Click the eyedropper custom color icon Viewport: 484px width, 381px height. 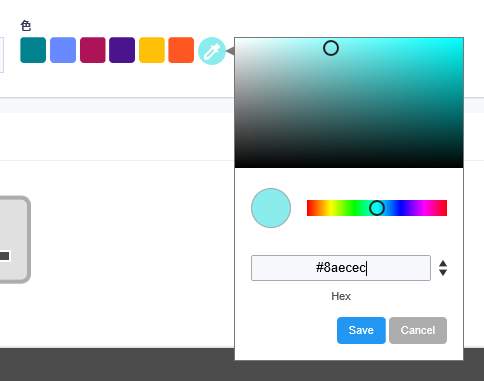click(x=212, y=51)
